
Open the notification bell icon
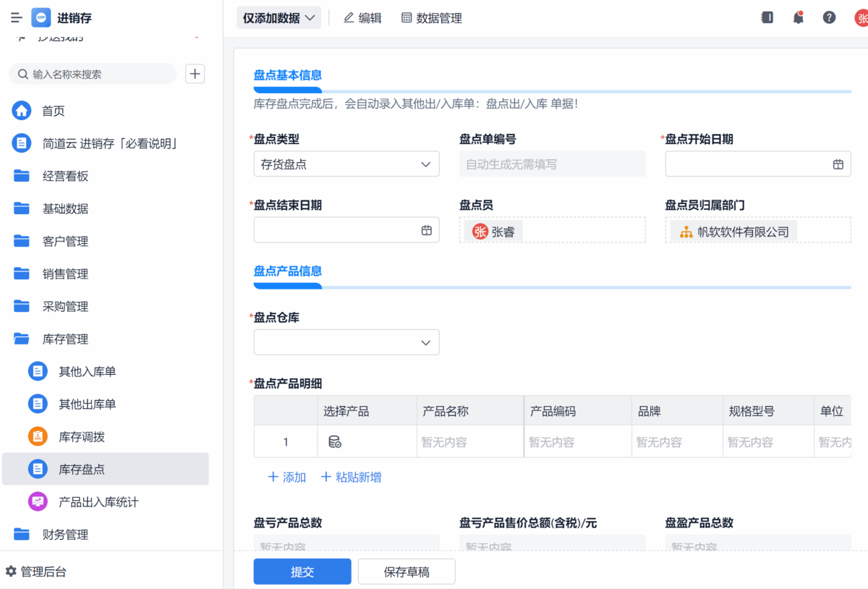(798, 18)
